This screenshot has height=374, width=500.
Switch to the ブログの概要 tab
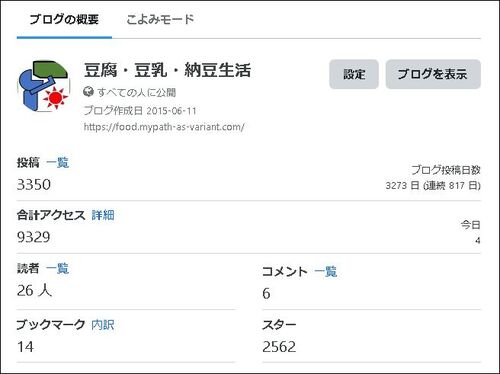pyautogui.click(x=64, y=19)
